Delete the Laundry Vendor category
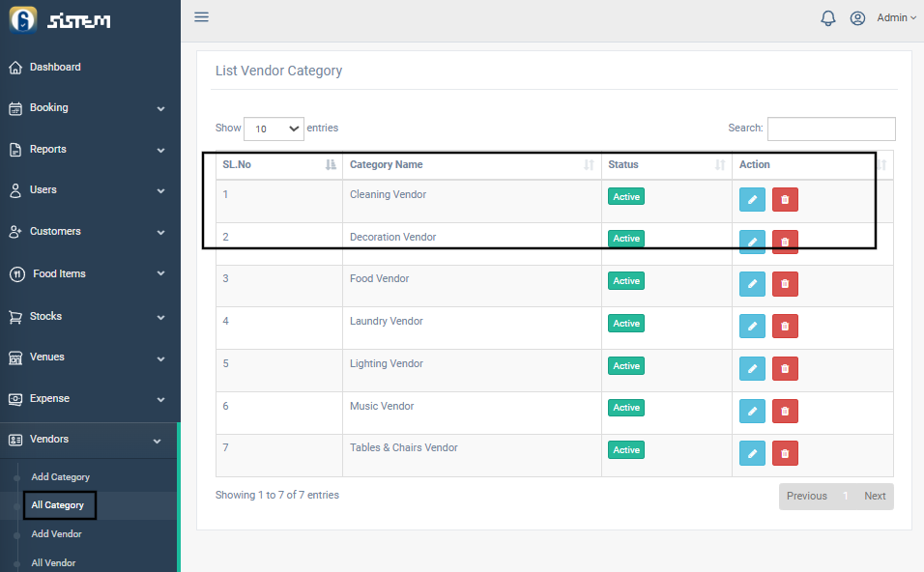Screen dimensions: 924x572 pos(785,326)
